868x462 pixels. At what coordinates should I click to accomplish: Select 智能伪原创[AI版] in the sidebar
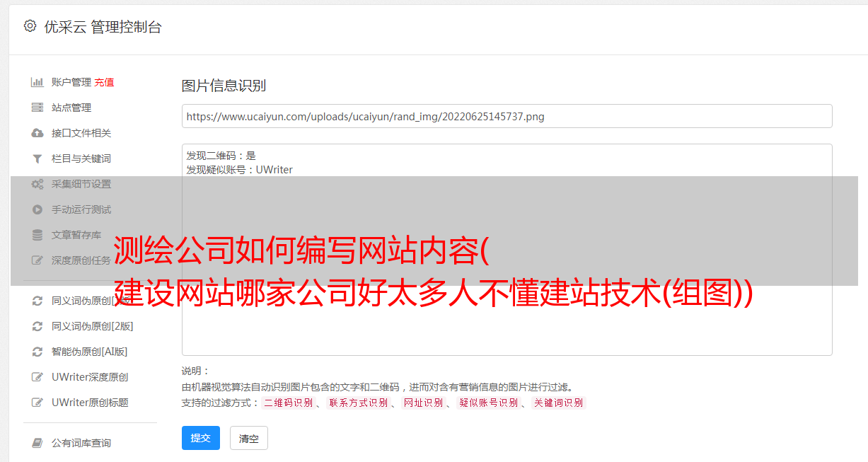click(90, 352)
